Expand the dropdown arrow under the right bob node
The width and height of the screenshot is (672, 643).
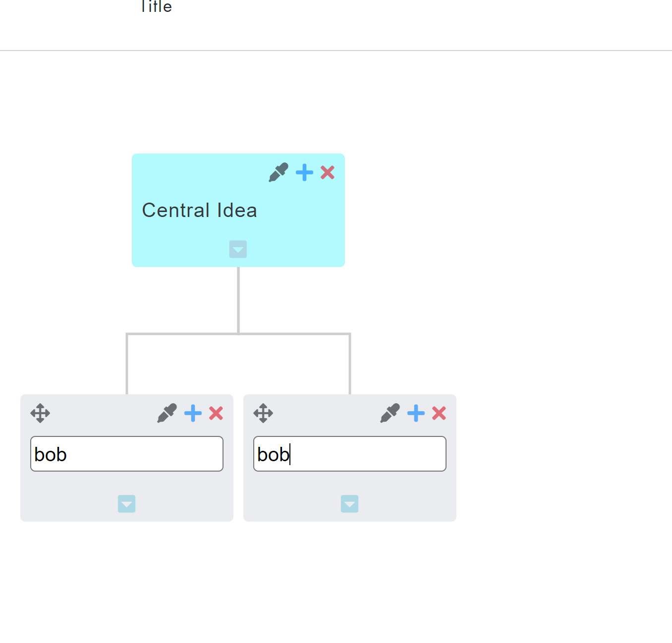click(349, 504)
